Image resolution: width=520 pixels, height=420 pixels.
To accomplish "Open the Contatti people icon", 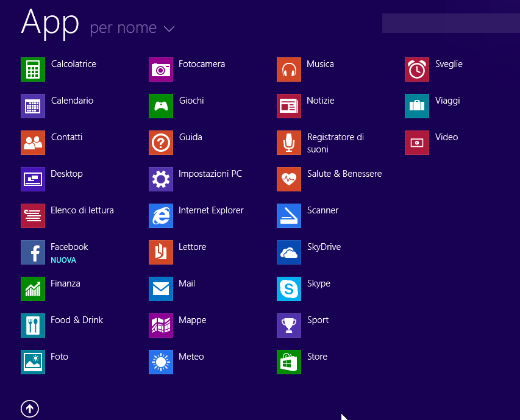I will coord(33,143).
